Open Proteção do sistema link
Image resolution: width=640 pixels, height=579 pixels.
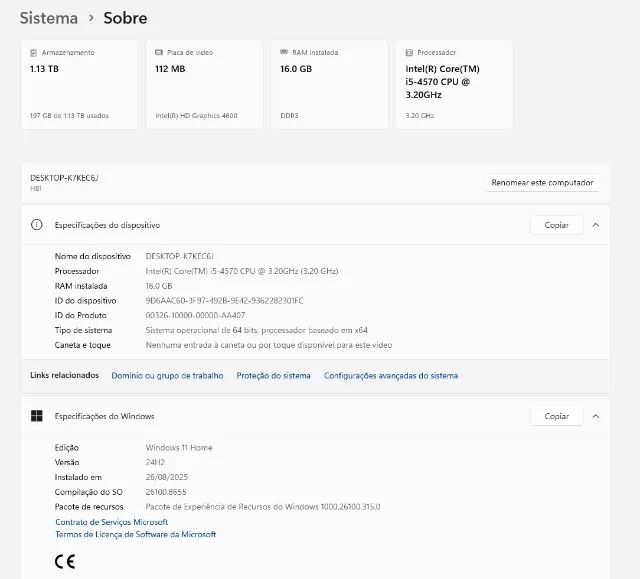coord(273,375)
